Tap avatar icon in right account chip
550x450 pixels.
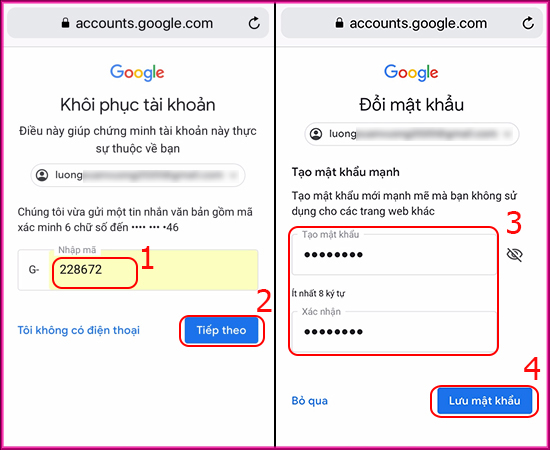point(316,134)
